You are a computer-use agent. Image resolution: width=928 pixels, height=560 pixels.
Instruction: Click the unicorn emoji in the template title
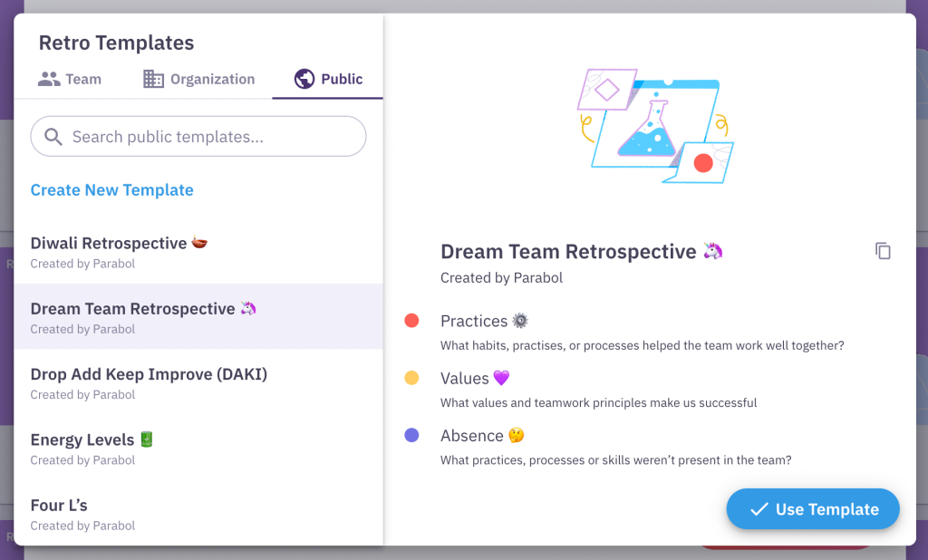tap(713, 251)
